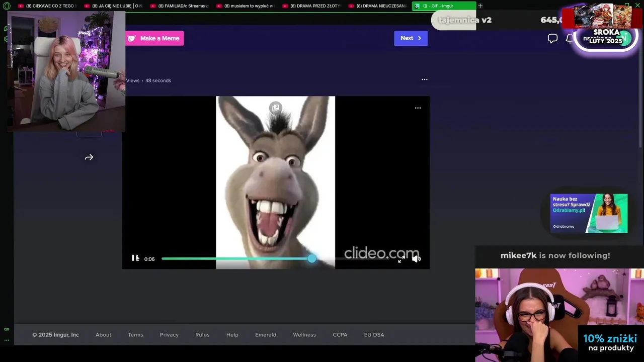Open the Terms footer link

coord(135,335)
